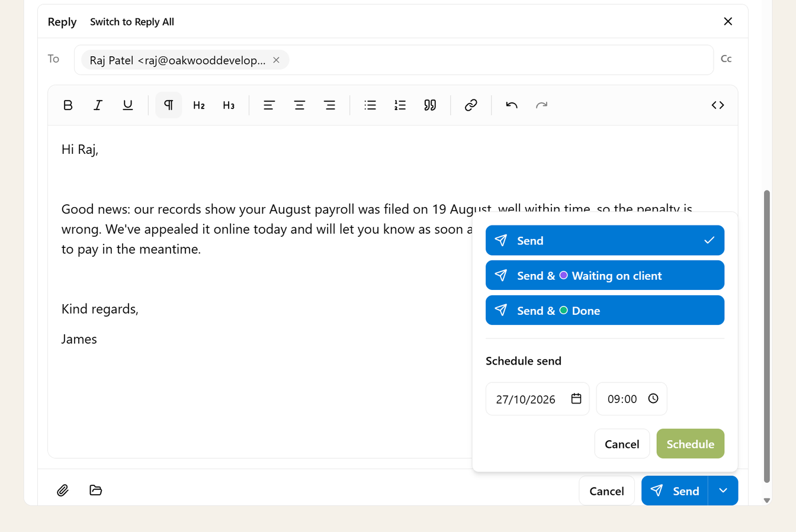796x532 pixels.
Task: Align text right
Action: pyautogui.click(x=329, y=105)
